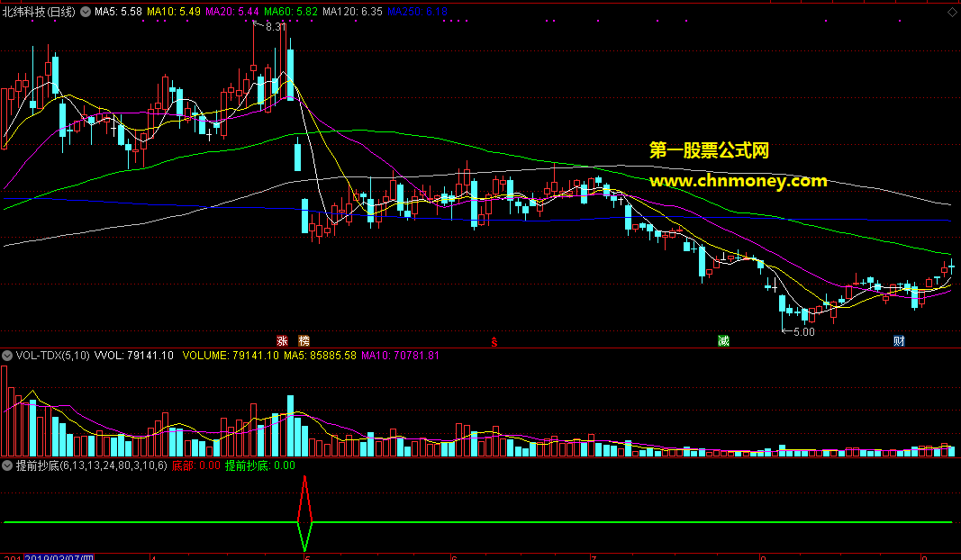Click the red 底部: 0.00 value

[196, 465]
